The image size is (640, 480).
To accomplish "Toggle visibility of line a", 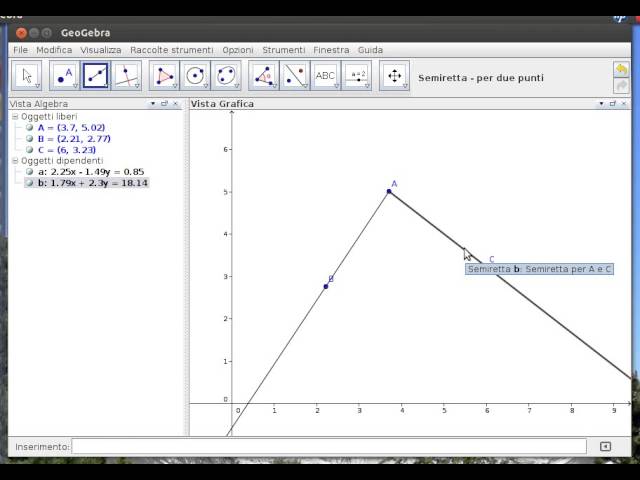I will 29,171.
